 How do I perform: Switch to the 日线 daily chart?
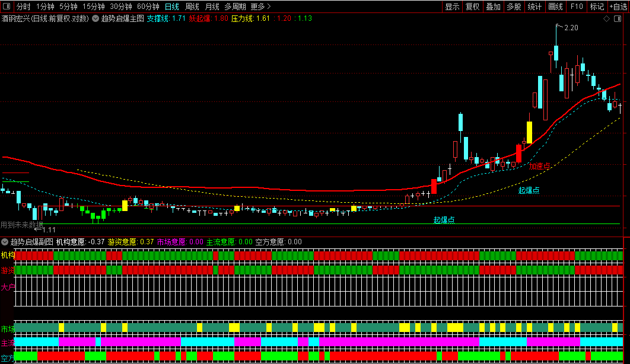(x=172, y=7)
